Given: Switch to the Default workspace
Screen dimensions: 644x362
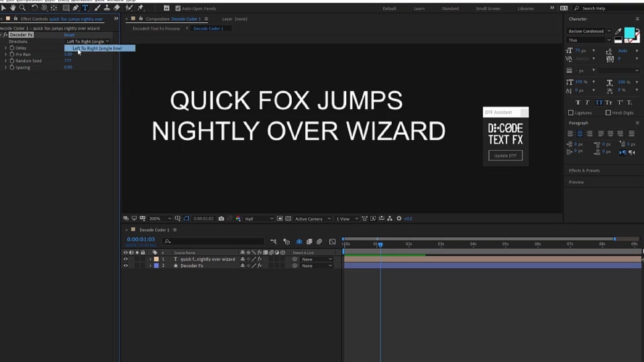Looking at the screenshot, I should click(x=389, y=8).
